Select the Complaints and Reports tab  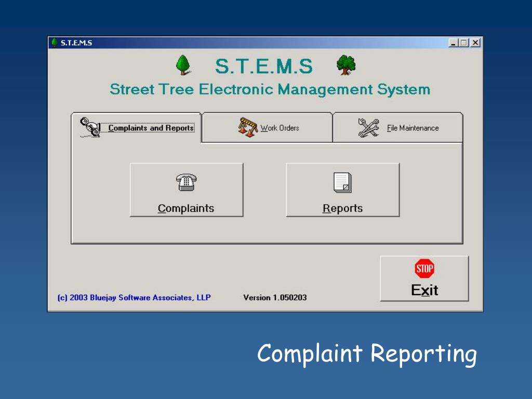coord(137,128)
